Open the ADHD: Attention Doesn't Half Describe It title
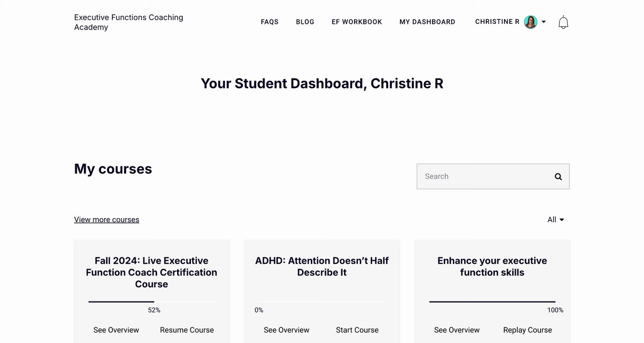This screenshot has width=644, height=343. [x=322, y=266]
